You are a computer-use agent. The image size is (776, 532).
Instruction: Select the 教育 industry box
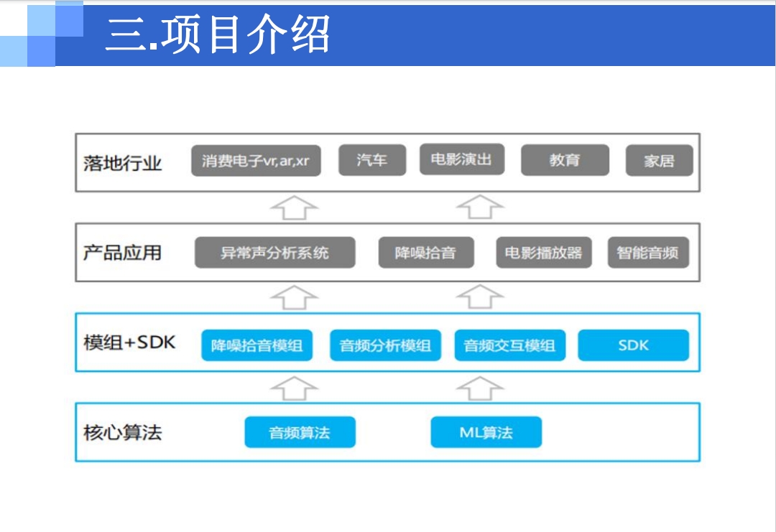(565, 160)
